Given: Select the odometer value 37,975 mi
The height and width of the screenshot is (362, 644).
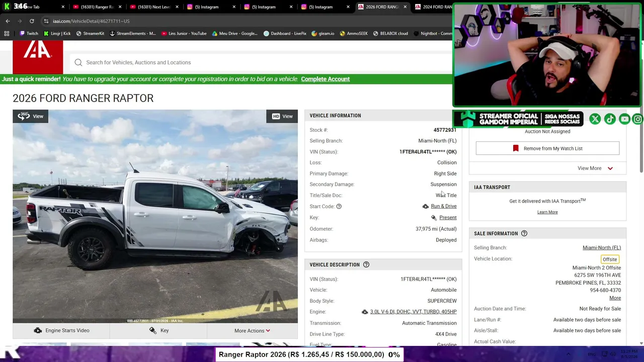Looking at the screenshot, I should (436, 229).
